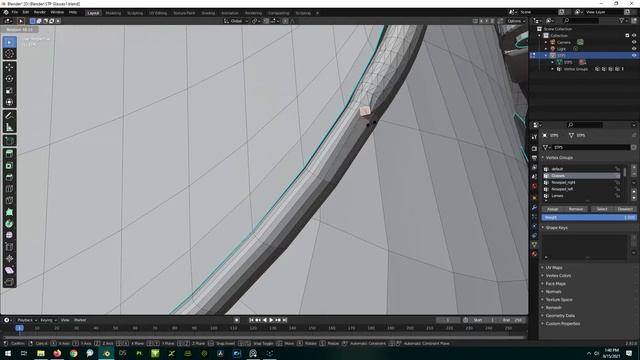
Task: Open the Modifiers wrench properties tab
Action: click(x=534, y=207)
